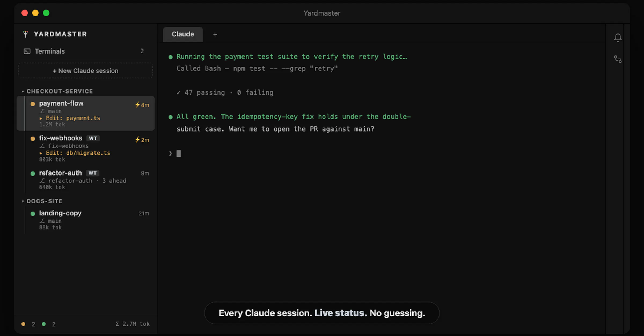
Task: Click the '1.2M tok' usage text
Action: coord(52,125)
